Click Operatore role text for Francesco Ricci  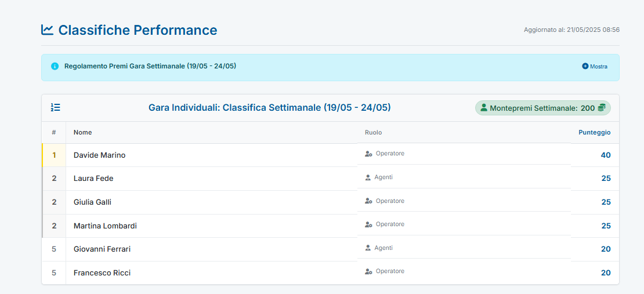click(390, 271)
